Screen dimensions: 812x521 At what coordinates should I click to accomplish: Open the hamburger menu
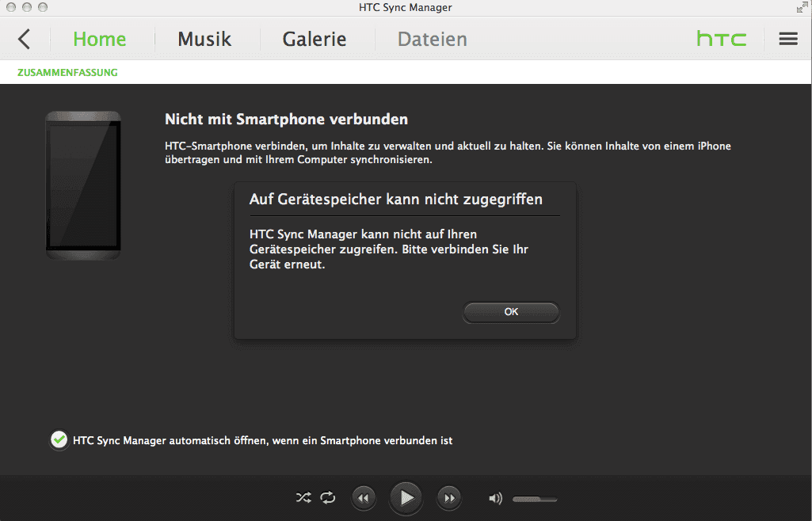(788, 39)
